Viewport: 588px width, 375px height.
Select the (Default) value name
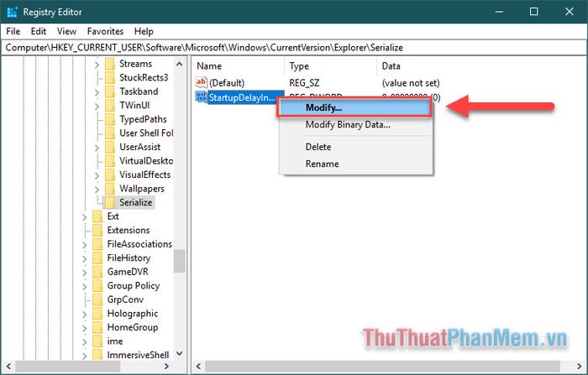[x=227, y=82]
